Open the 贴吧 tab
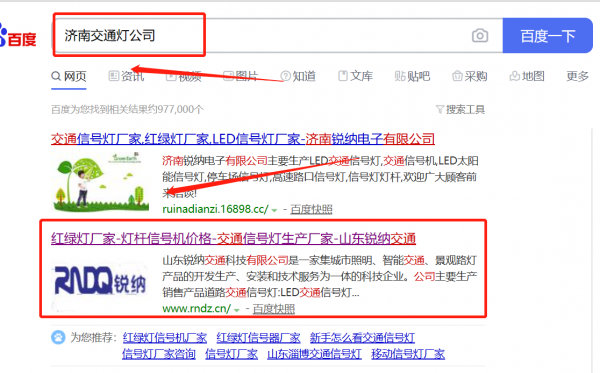 [412, 76]
